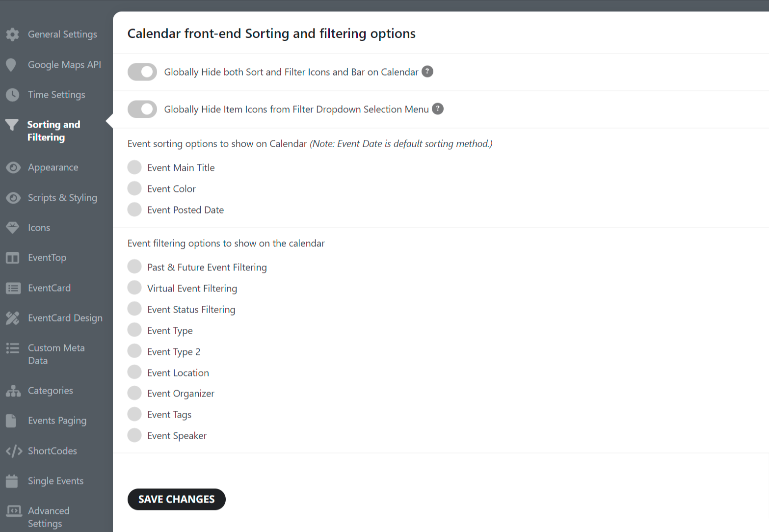Click the Save Changes button

coord(177,499)
